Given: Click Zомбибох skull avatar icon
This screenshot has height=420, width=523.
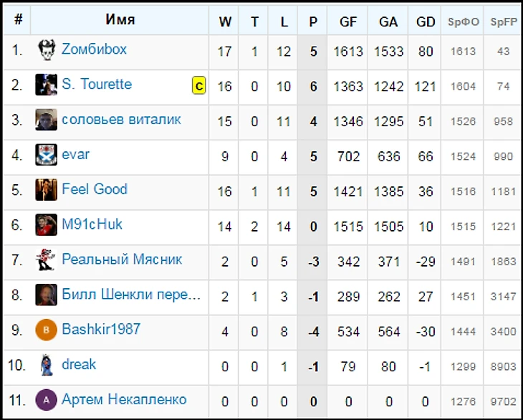Looking at the screenshot, I should (x=46, y=50).
